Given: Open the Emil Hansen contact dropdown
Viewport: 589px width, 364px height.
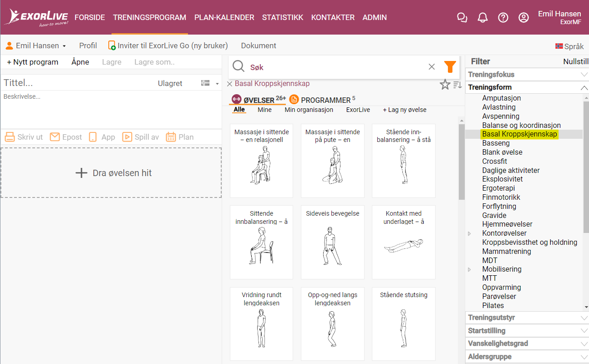Looking at the screenshot, I should 36,45.
